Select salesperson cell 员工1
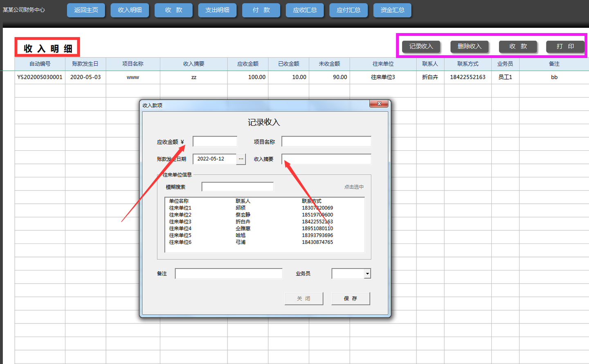 (x=506, y=77)
